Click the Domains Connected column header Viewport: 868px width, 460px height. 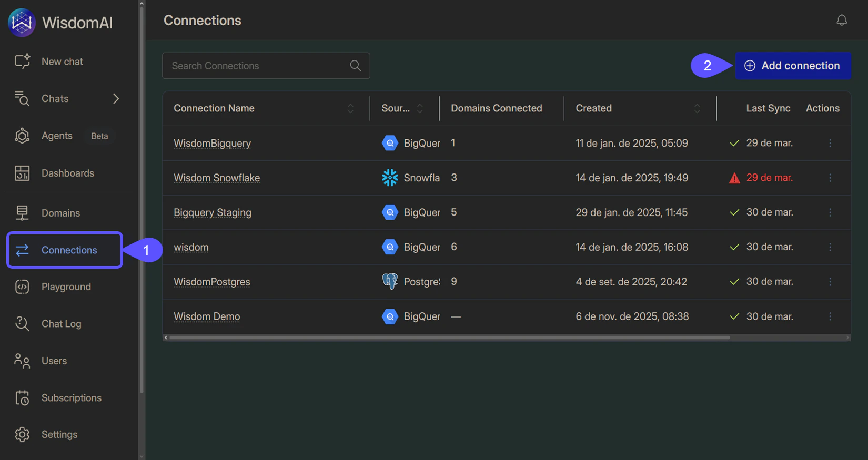click(x=496, y=108)
